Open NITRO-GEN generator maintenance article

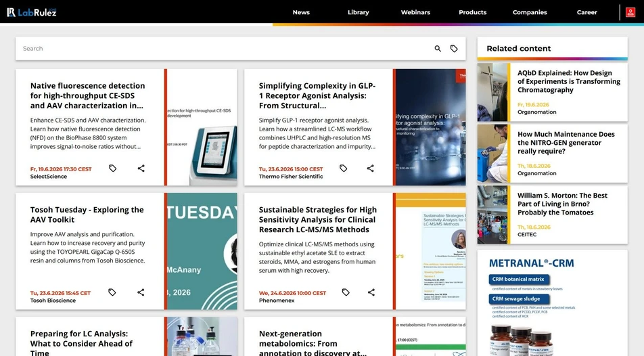(566, 143)
